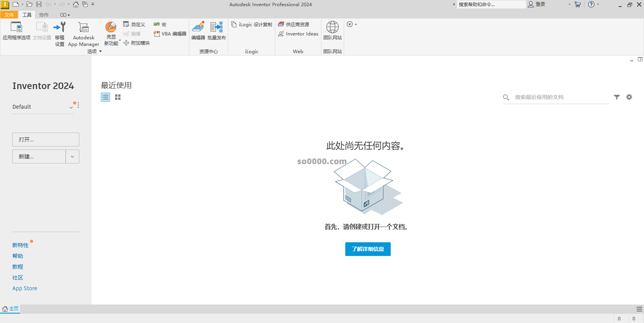Toggle the recent documents filter
The height and width of the screenshot is (323, 644).
[617, 97]
